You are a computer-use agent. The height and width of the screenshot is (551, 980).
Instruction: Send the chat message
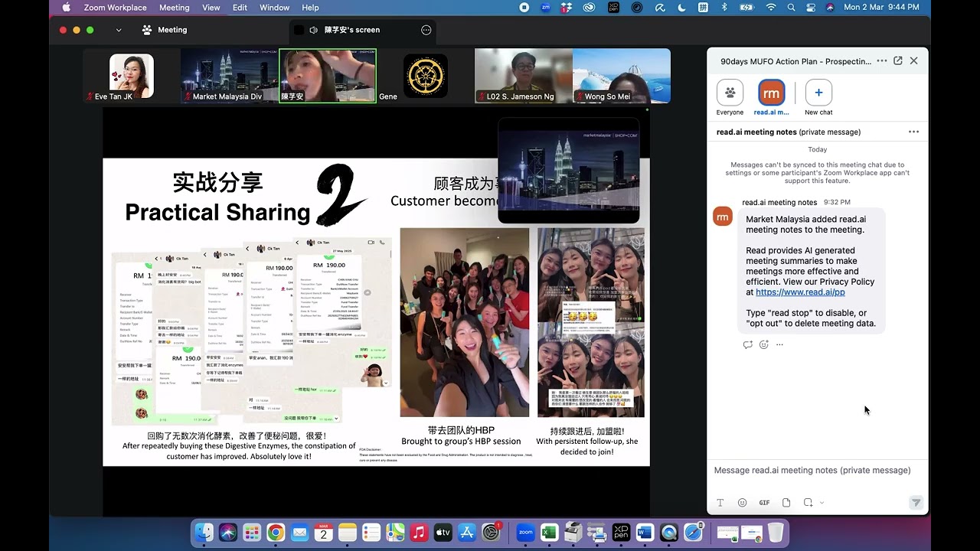click(x=916, y=503)
